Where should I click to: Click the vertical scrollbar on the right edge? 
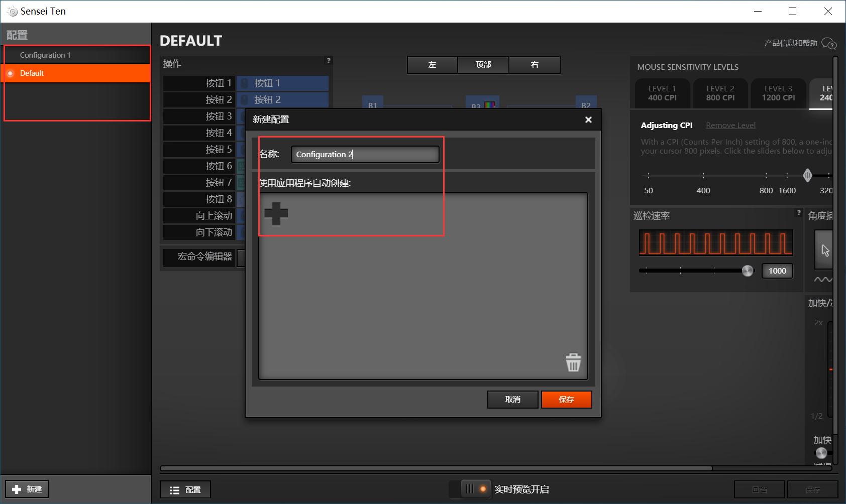pyautogui.click(x=835, y=246)
